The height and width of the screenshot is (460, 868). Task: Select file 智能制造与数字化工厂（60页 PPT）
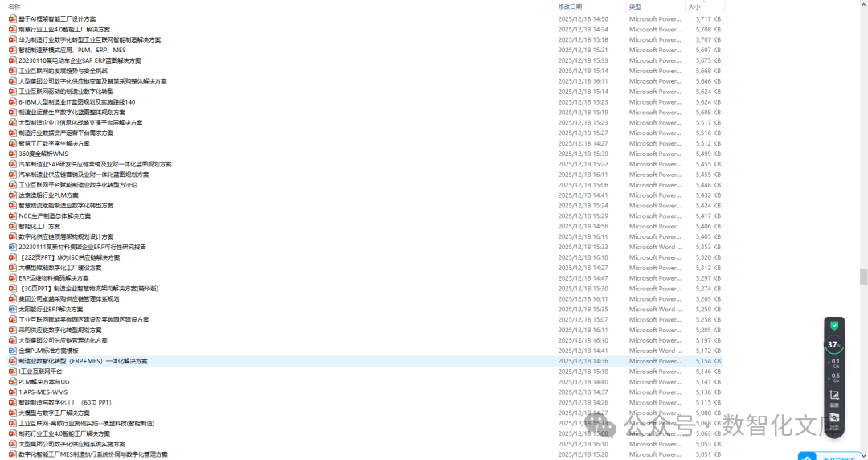click(x=65, y=402)
